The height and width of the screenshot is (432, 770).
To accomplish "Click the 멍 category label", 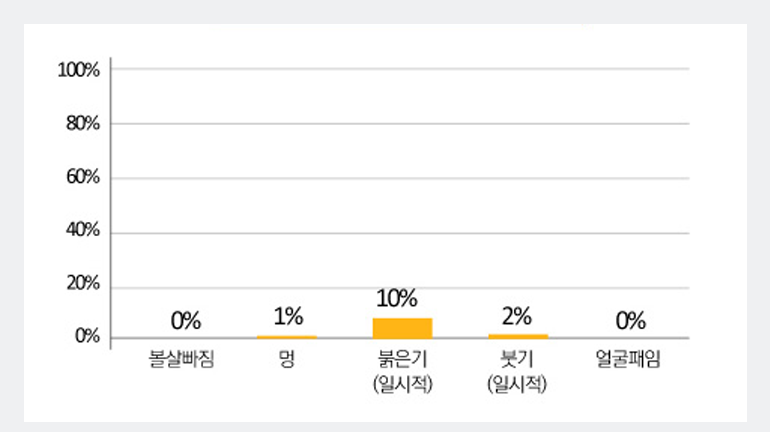I will tap(287, 359).
